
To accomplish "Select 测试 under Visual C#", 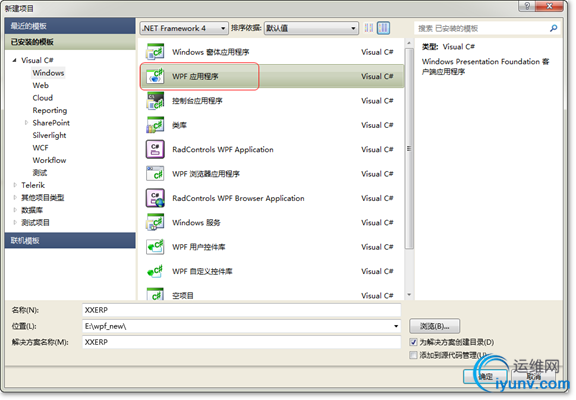I will 40,173.
